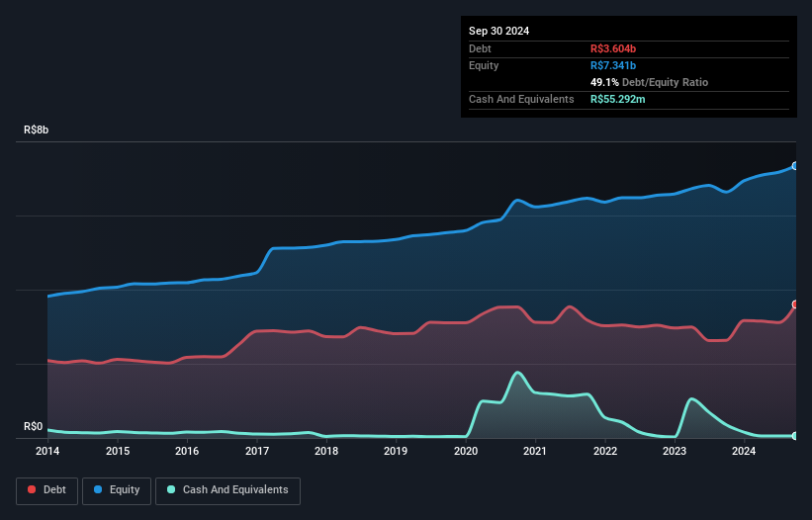
Task: Click the 2014 x-axis label
Action: (x=47, y=451)
